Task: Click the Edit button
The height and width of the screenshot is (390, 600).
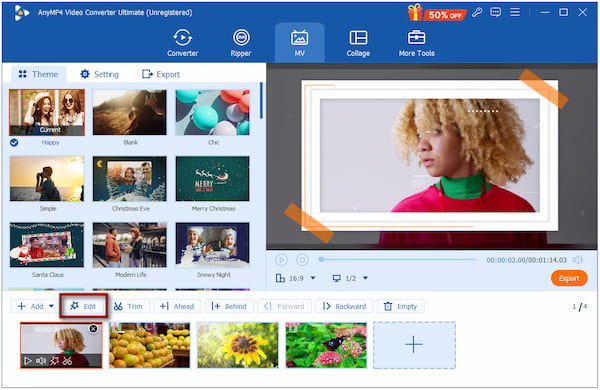Action: (83, 306)
